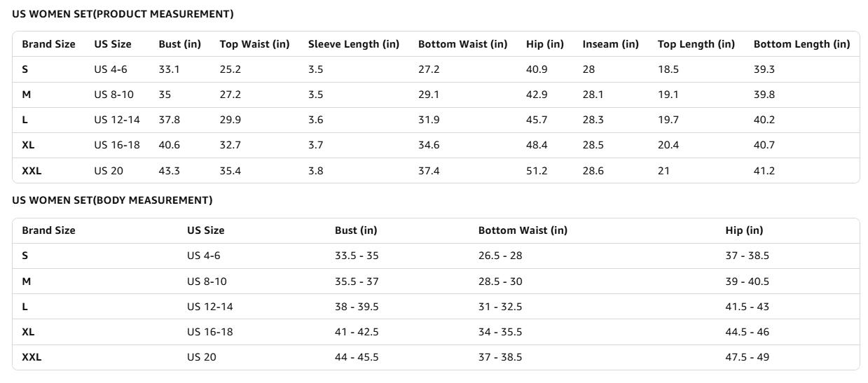The image size is (868, 383).
Task: Select the Inseam (in) column header
Action: point(610,44)
